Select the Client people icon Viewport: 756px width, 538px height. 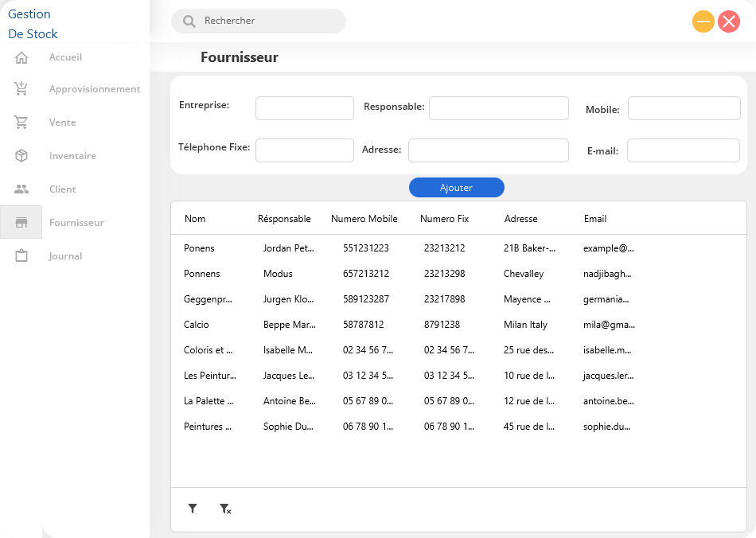[x=21, y=189]
